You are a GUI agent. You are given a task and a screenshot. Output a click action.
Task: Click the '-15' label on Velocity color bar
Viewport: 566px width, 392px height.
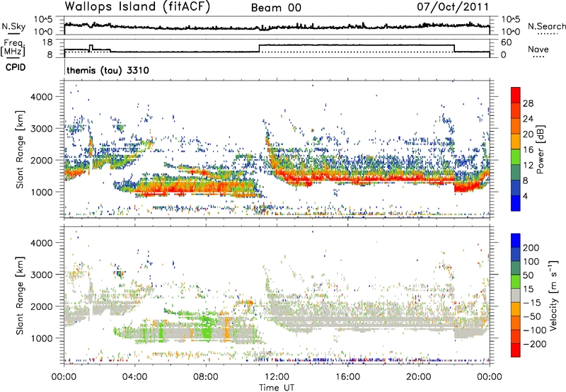pyautogui.click(x=532, y=302)
